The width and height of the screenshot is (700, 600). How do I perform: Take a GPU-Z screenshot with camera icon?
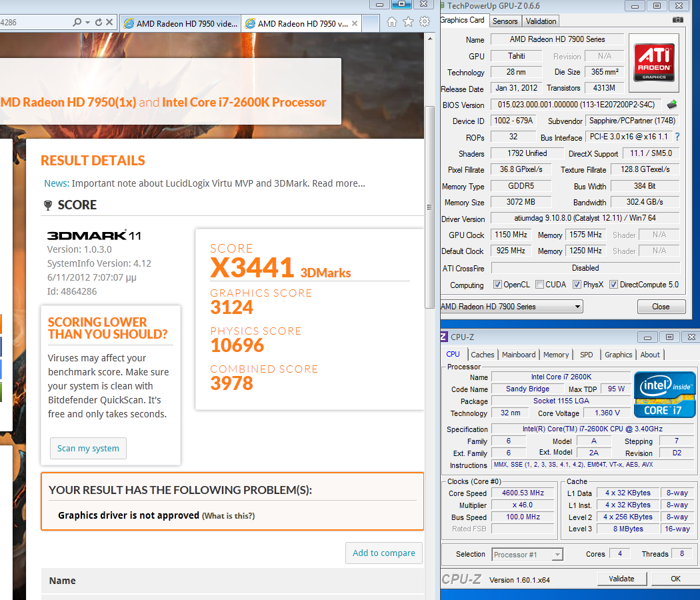(x=678, y=20)
